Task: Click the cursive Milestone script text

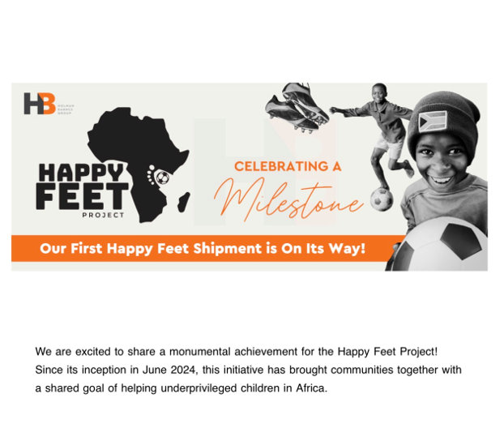Action: pos(288,199)
